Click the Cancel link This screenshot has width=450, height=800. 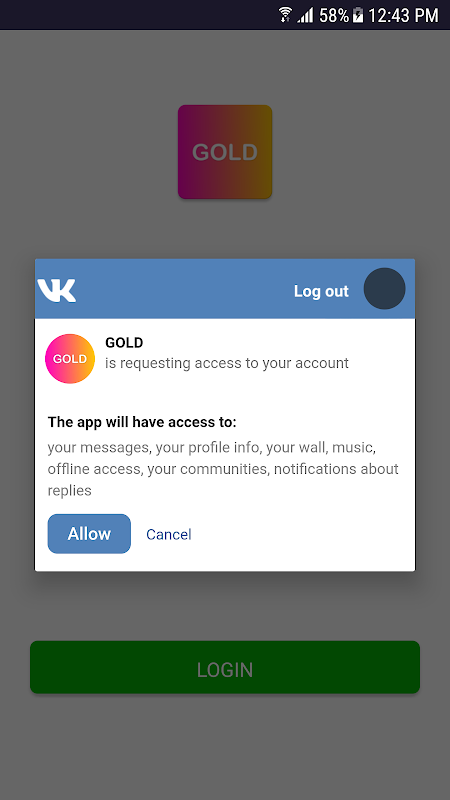tap(169, 534)
